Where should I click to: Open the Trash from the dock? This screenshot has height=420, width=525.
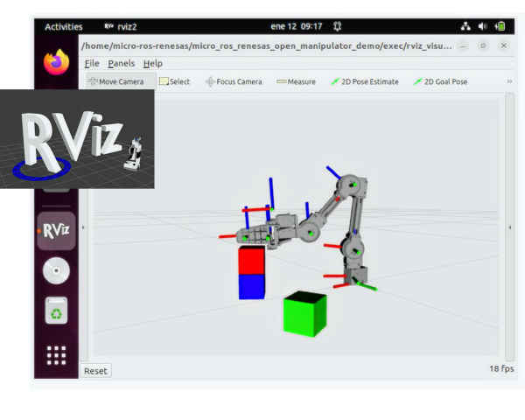tap(56, 311)
